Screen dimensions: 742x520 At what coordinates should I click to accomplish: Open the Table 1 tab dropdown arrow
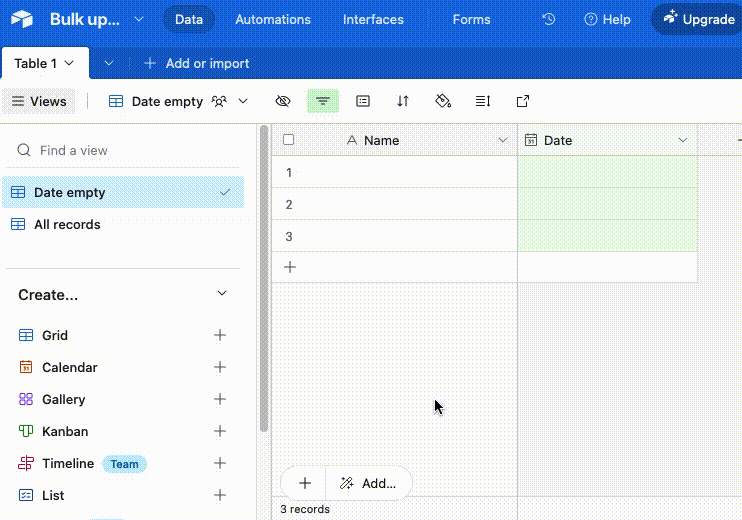pyautogui.click(x=69, y=63)
